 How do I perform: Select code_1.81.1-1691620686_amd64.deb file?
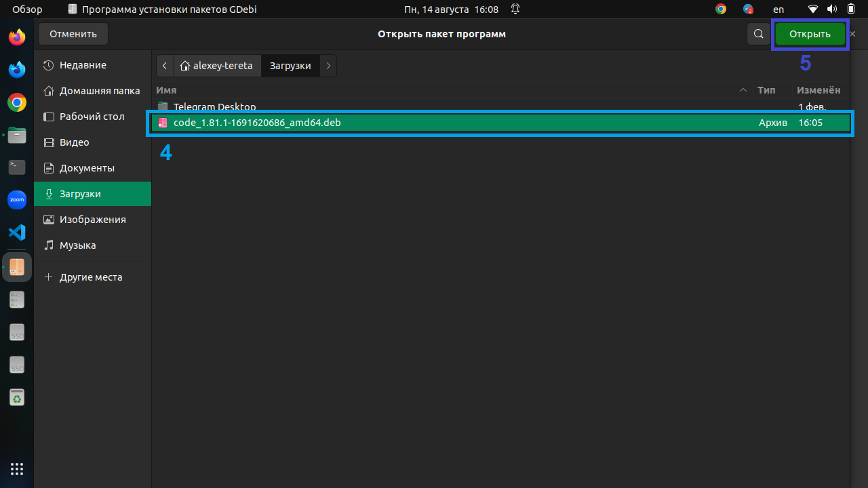501,123
